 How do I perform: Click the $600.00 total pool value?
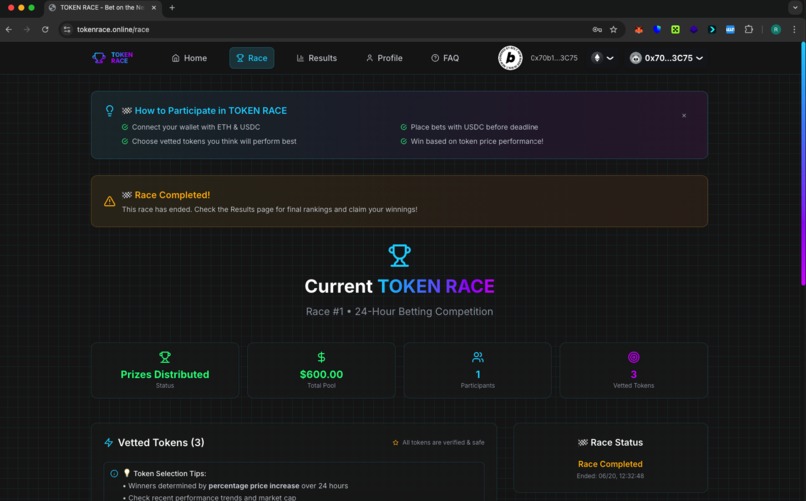(x=321, y=374)
